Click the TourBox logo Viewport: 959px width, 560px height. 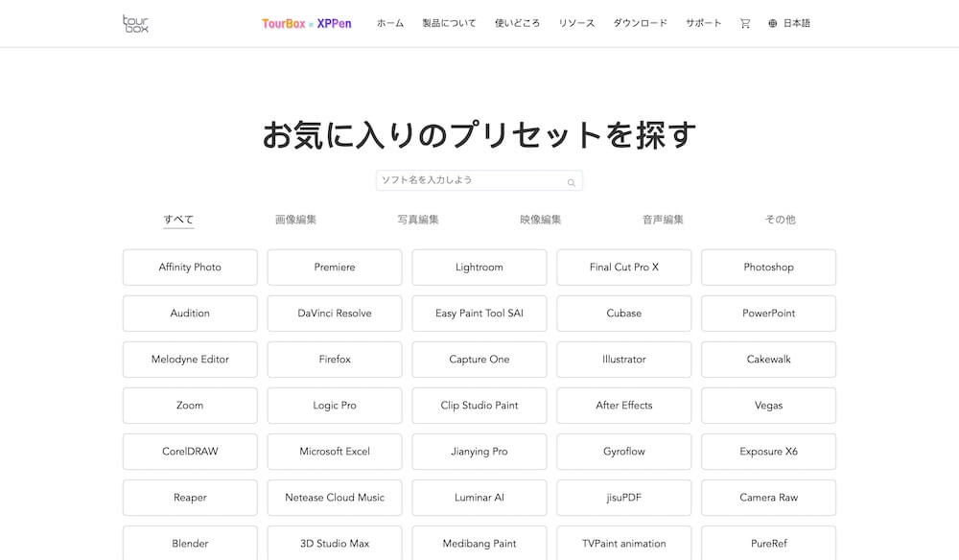point(135,23)
